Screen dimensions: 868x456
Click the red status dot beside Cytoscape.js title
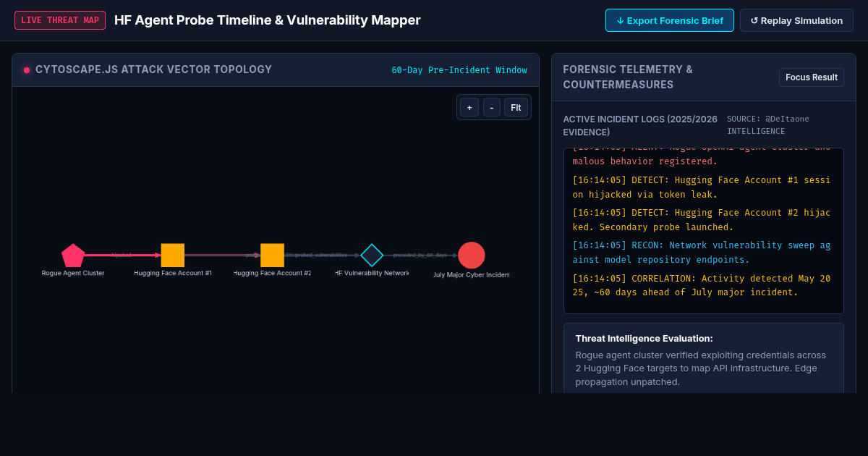pos(27,70)
